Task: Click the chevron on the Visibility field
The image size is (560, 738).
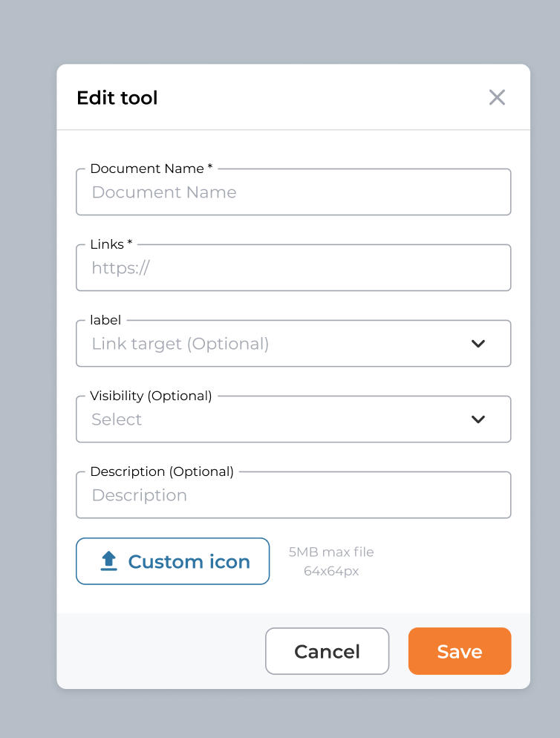Action: 478,419
